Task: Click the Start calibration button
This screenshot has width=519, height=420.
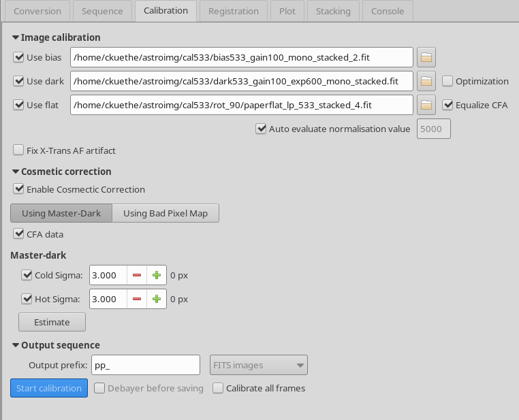Action: point(49,388)
